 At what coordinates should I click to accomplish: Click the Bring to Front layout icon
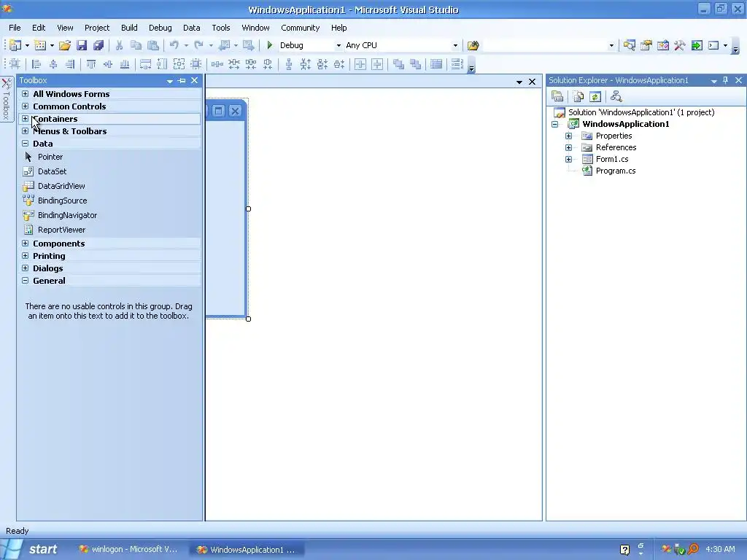tap(398, 64)
